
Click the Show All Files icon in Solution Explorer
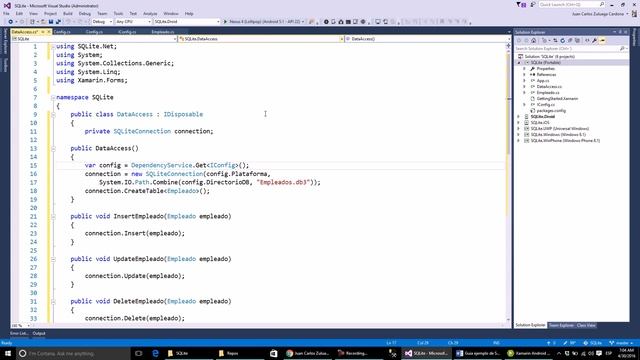pyautogui.click(x=577, y=40)
